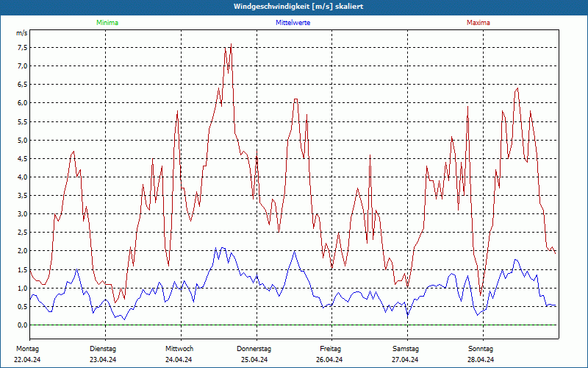Click the blue Mittelwerte legend label
Viewport: 588px width, 368px height.
pos(293,23)
